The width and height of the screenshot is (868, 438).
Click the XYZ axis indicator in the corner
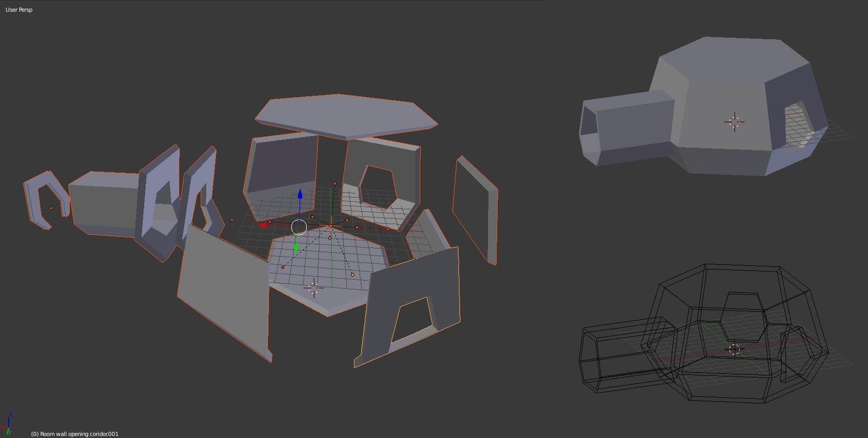point(7,424)
